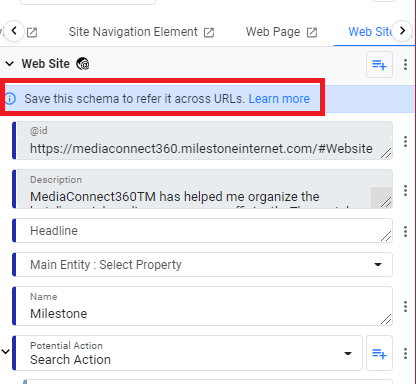The image size is (416, 384).
Task: Open three-dot menu beside Description field
Action: [405, 190]
